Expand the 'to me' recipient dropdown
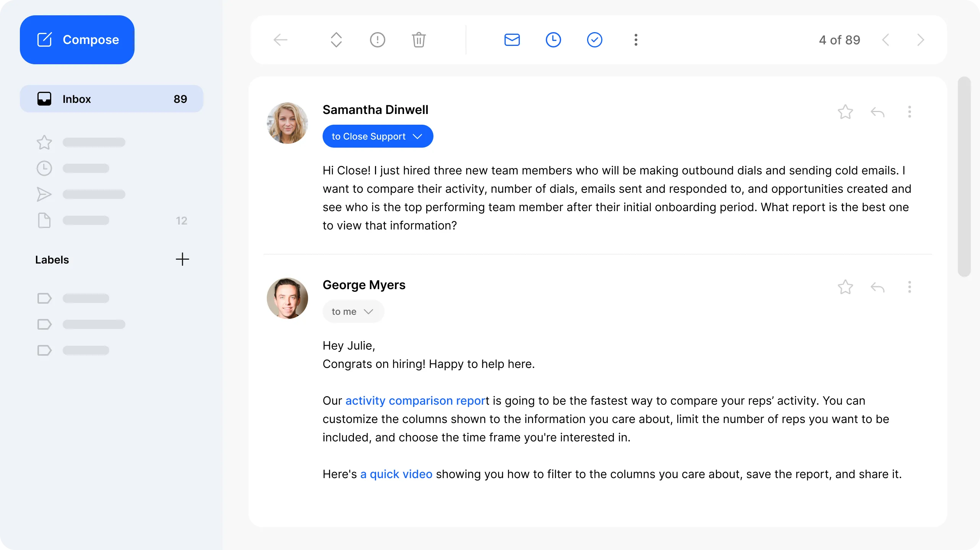This screenshot has width=980, height=550. (x=353, y=311)
